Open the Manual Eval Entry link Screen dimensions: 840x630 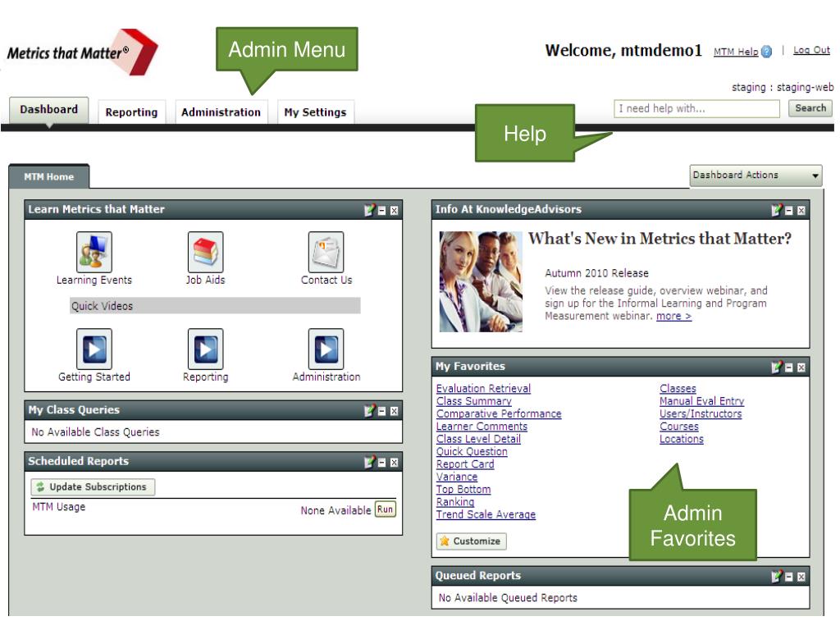[x=702, y=401]
